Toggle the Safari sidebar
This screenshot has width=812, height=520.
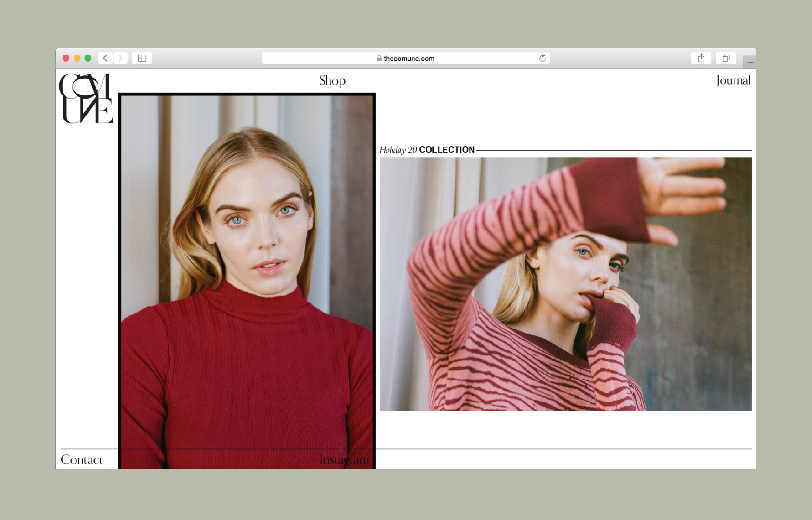coord(142,58)
